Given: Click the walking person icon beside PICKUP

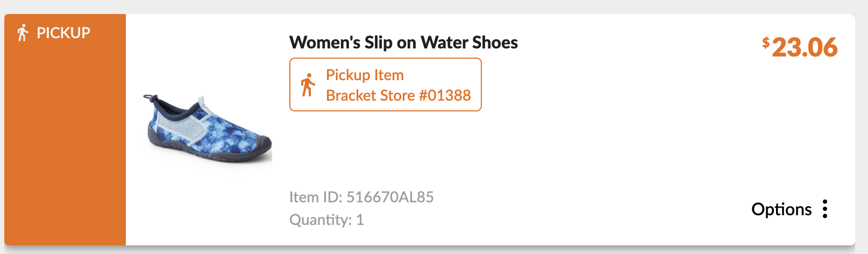Looking at the screenshot, I should [22, 33].
